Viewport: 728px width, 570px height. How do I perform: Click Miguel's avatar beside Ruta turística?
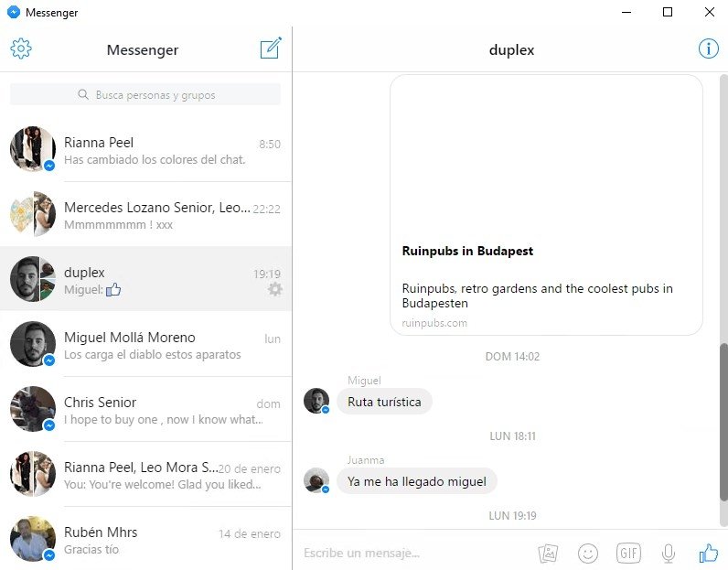316,401
